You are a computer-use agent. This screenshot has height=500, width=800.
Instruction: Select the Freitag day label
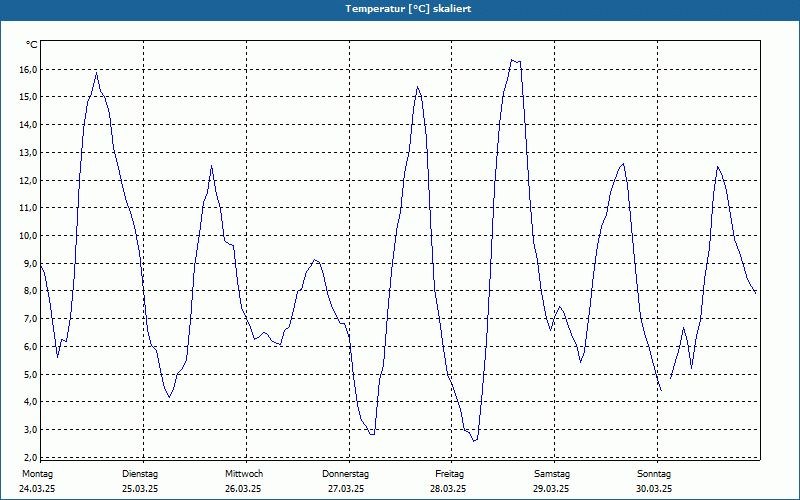pos(449,474)
